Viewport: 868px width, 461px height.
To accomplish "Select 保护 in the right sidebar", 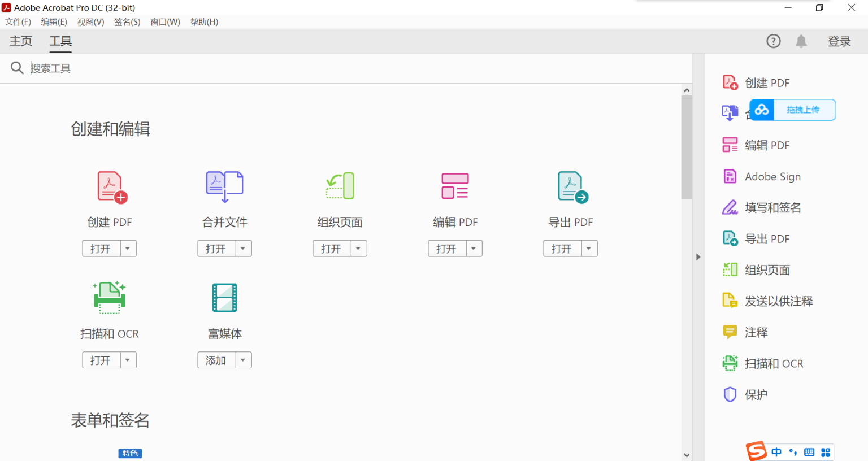I will 755,394.
